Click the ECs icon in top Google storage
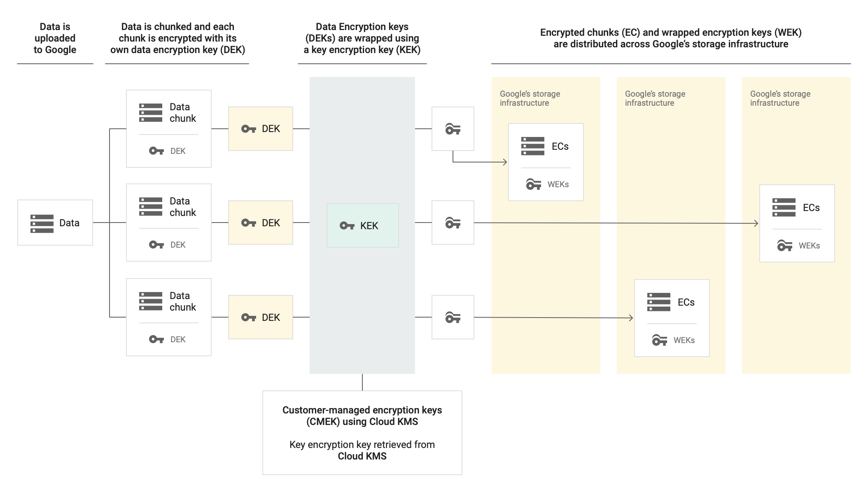 coord(532,146)
